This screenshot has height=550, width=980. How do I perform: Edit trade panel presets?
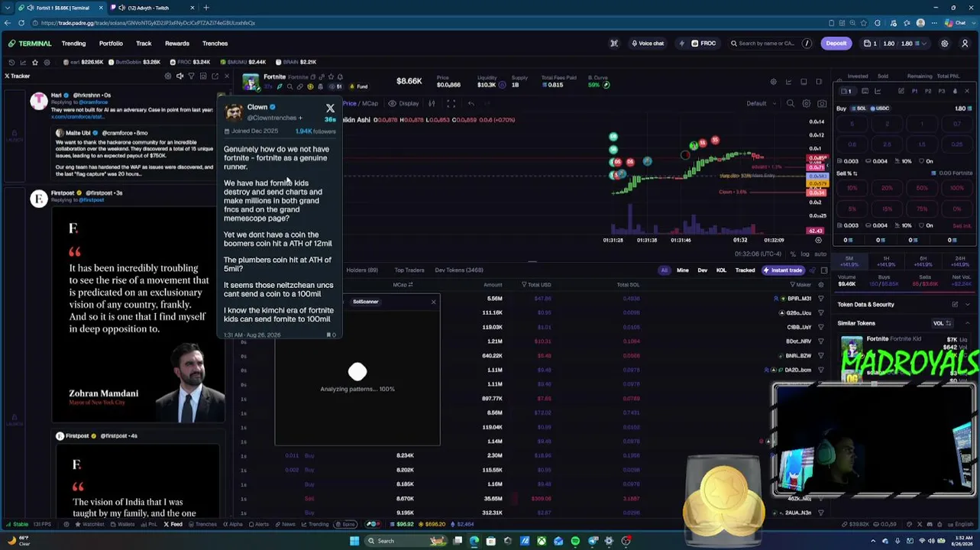point(901,92)
